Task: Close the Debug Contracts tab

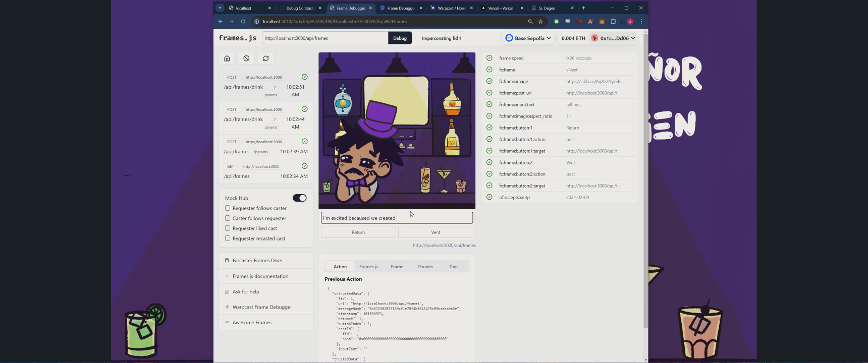Action: click(x=319, y=8)
